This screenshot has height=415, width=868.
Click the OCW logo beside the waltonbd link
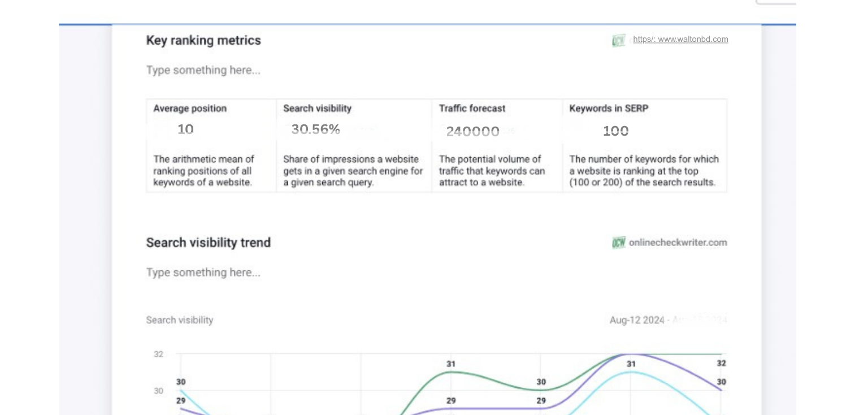(x=618, y=40)
